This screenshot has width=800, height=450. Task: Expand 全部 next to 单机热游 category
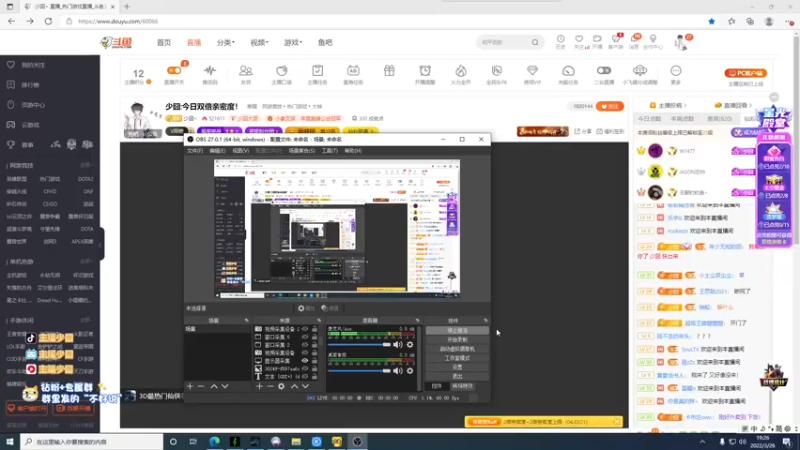tap(86, 262)
